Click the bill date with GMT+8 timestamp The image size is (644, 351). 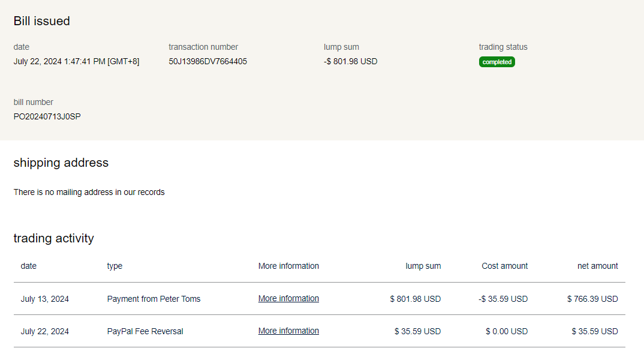click(76, 61)
